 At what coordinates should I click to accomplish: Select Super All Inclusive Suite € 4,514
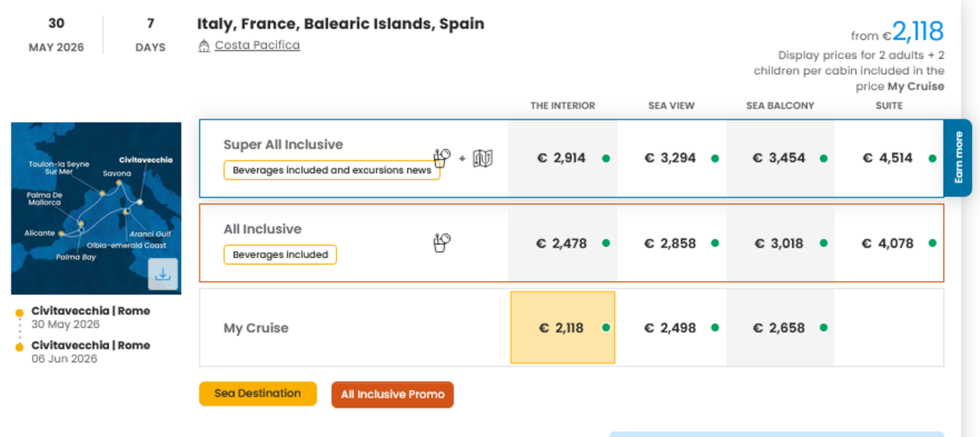pos(888,158)
